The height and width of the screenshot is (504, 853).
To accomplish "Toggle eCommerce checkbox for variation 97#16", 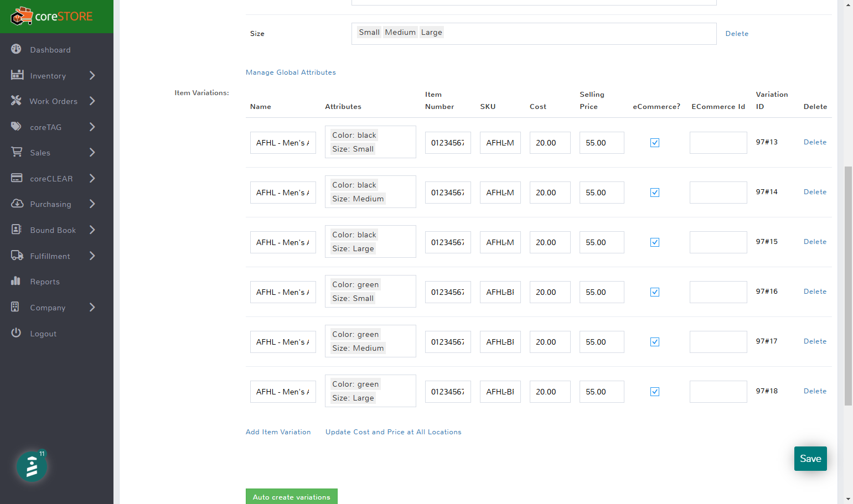I will pyautogui.click(x=655, y=292).
